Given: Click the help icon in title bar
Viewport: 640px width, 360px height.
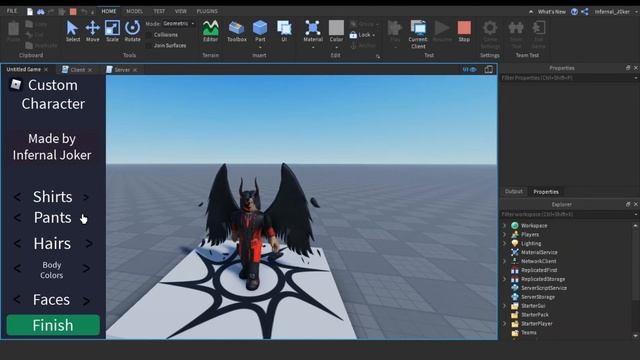Looking at the screenshot, I should (x=574, y=11).
